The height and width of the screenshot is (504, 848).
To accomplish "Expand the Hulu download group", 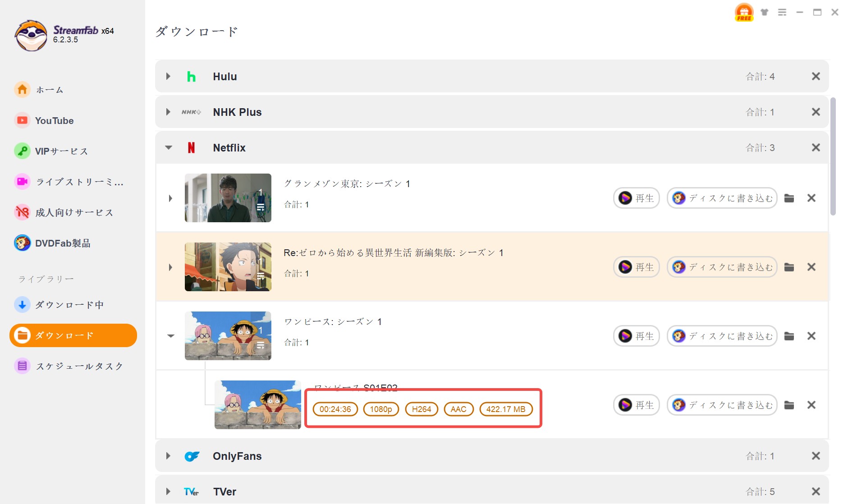I will [168, 76].
